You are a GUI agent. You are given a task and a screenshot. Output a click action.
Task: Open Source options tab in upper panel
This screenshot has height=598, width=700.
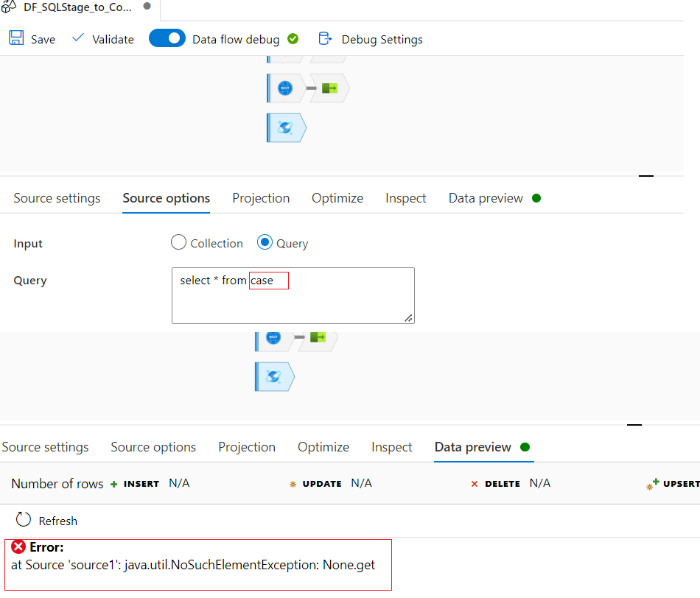[166, 198]
